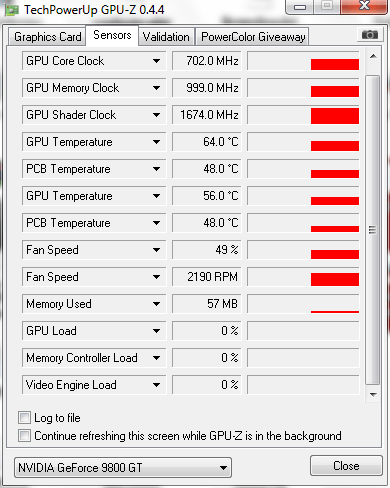Click the GPU-Z app icon in title bar
The width and height of the screenshot is (390, 488).
tap(12, 10)
